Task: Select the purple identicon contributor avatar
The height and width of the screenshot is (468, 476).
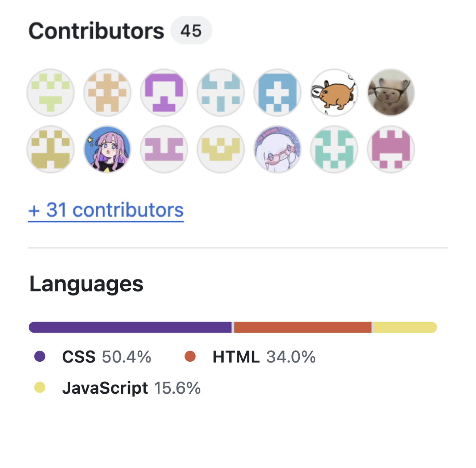Action: (164, 92)
